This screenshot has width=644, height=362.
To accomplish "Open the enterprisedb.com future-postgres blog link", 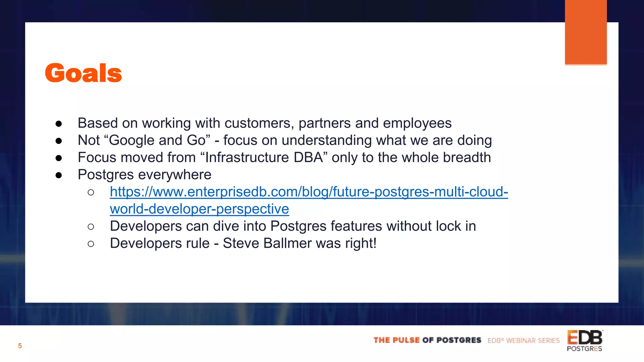I will [x=309, y=192].
